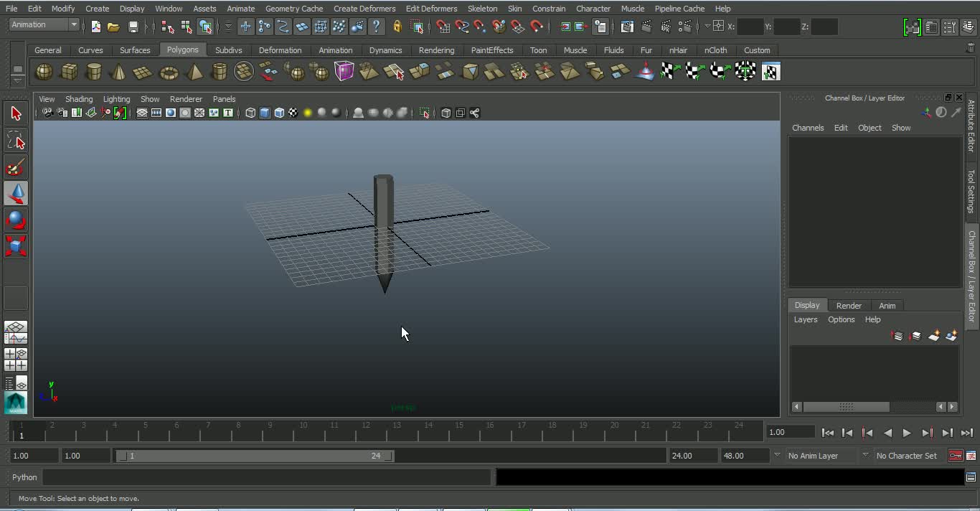Expand the input field mode dropdown arrow
This screenshot has height=511, width=980.
(707, 26)
